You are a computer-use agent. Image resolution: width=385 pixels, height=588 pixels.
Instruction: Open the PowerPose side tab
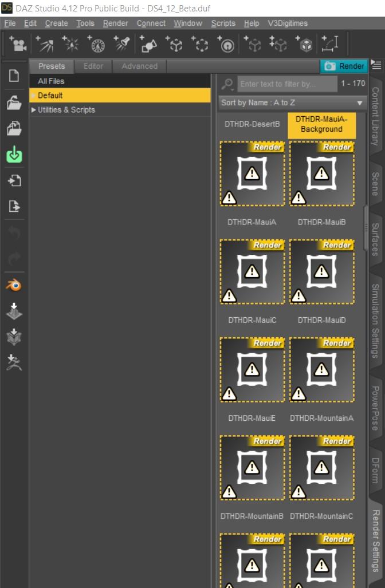point(375,408)
